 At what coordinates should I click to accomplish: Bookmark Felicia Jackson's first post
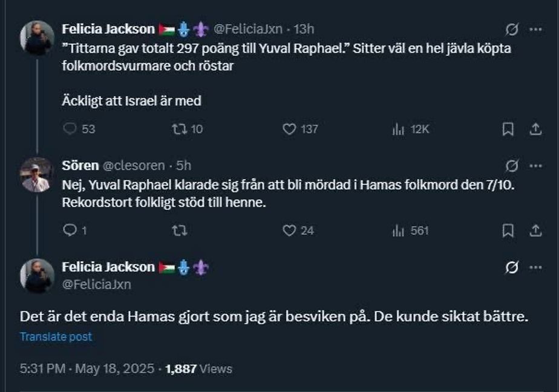509,129
